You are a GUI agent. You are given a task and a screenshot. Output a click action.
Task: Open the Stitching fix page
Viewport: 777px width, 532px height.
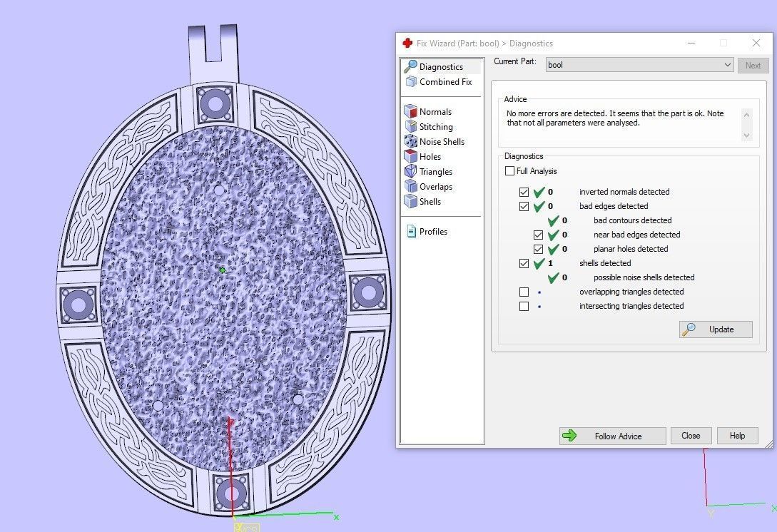[435, 127]
